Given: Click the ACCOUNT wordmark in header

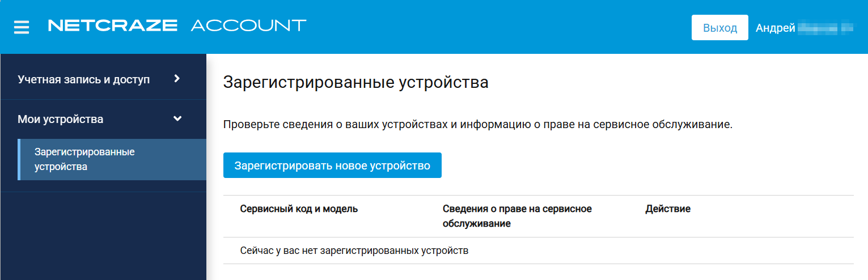Looking at the screenshot, I should pos(248,26).
